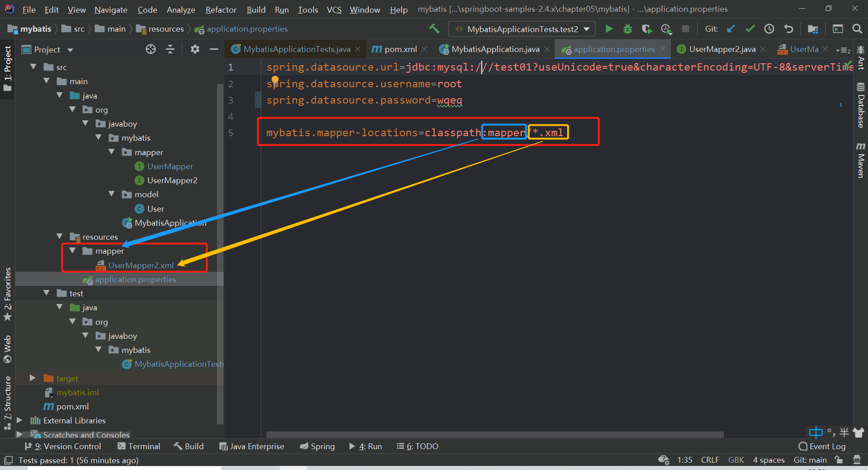
Task: Click the lock read-only status icon
Action: (x=839, y=460)
